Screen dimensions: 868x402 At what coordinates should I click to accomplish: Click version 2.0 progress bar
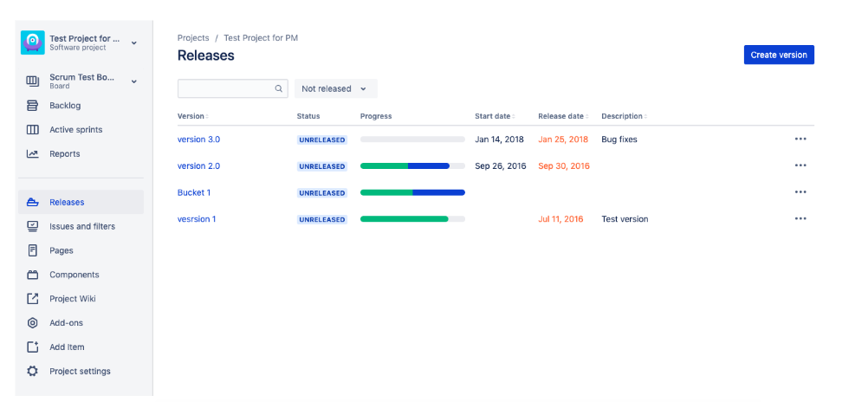pyautogui.click(x=412, y=166)
